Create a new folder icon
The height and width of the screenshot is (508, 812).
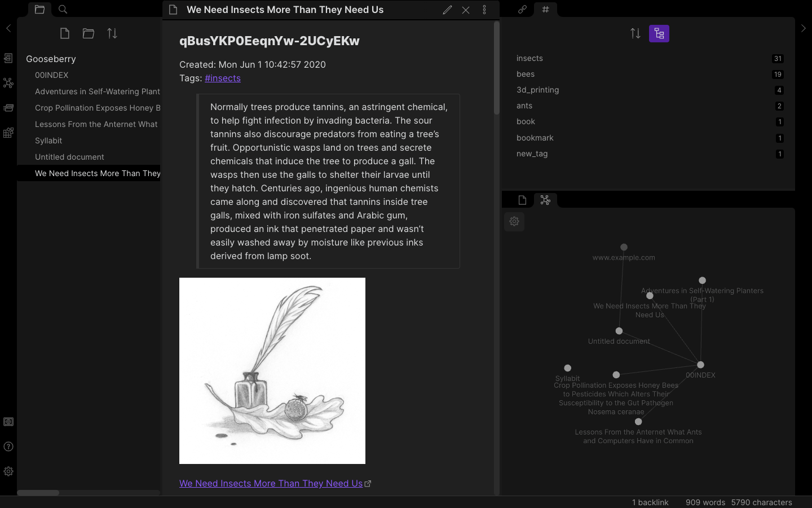(x=89, y=34)
